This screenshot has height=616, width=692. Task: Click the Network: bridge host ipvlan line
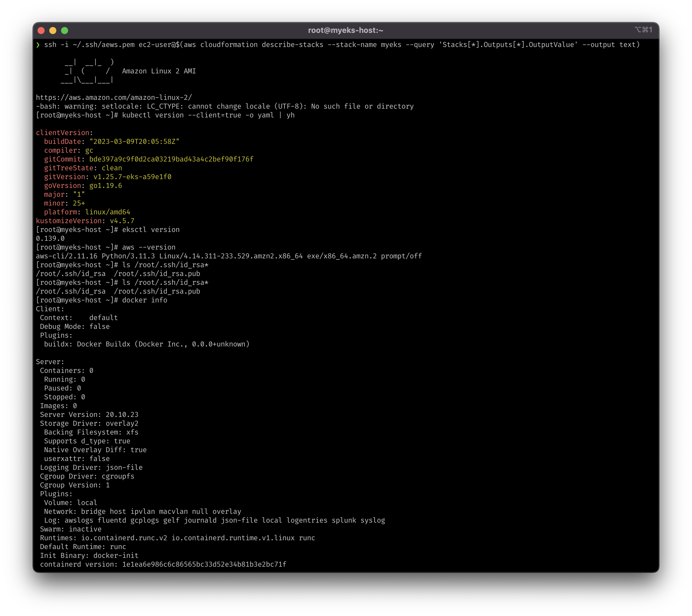(x=143, y=511)
